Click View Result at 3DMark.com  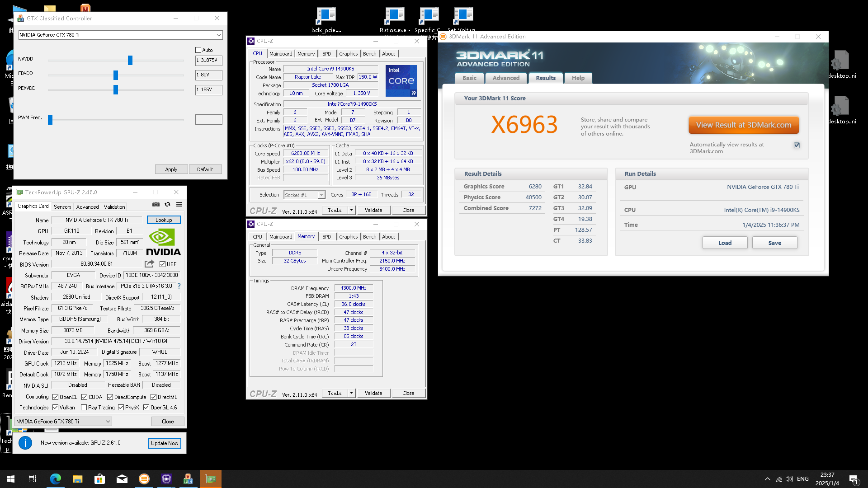coord(744,125)
